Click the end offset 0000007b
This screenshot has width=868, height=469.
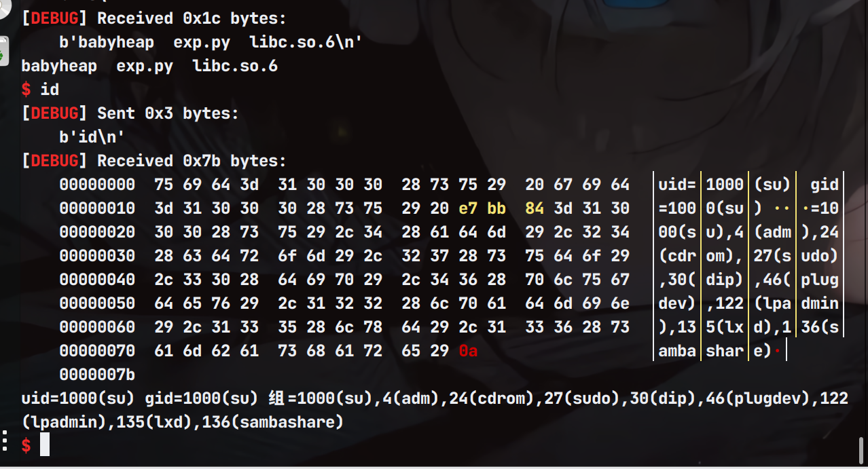[97, 375]
